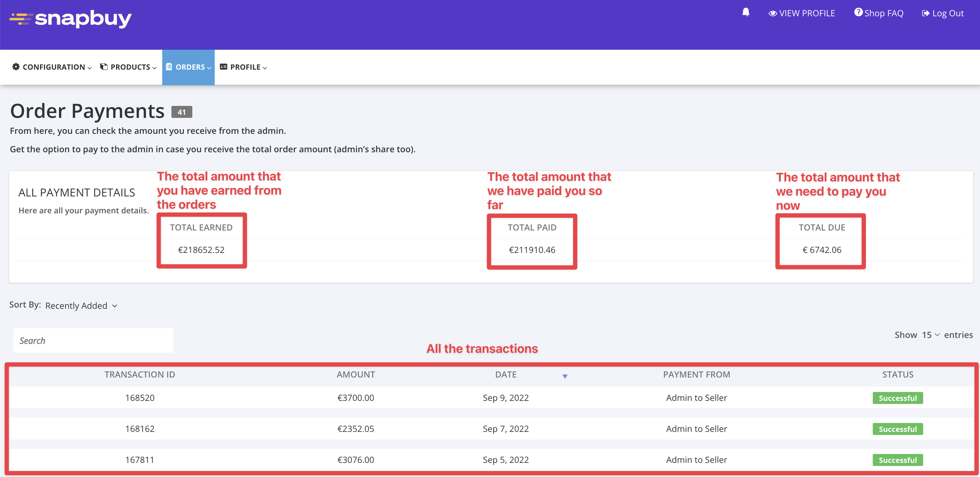The width and height of the screenshot is (980, 477).
Task: Open the Profile menu
Action: (x=245, y=67)
